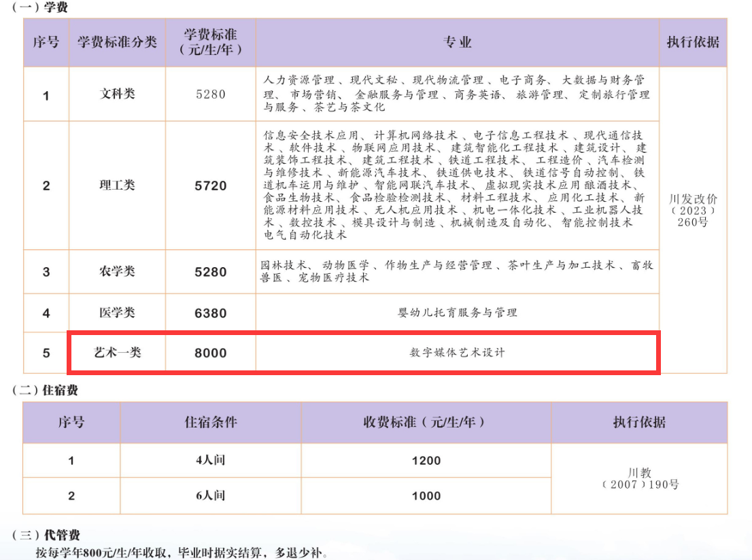Click row number 3 in tuition table
Screen dimensions: 752x560
[46, 273]
